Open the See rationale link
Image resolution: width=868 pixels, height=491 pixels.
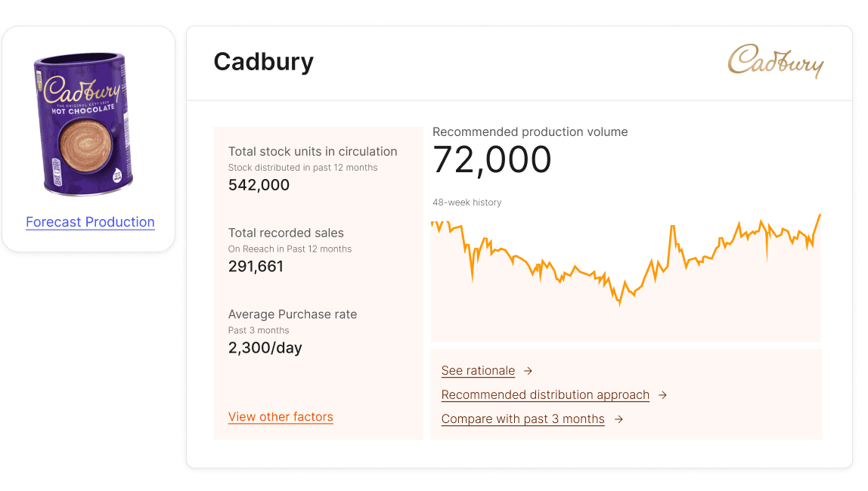click(x=478, y=371)
